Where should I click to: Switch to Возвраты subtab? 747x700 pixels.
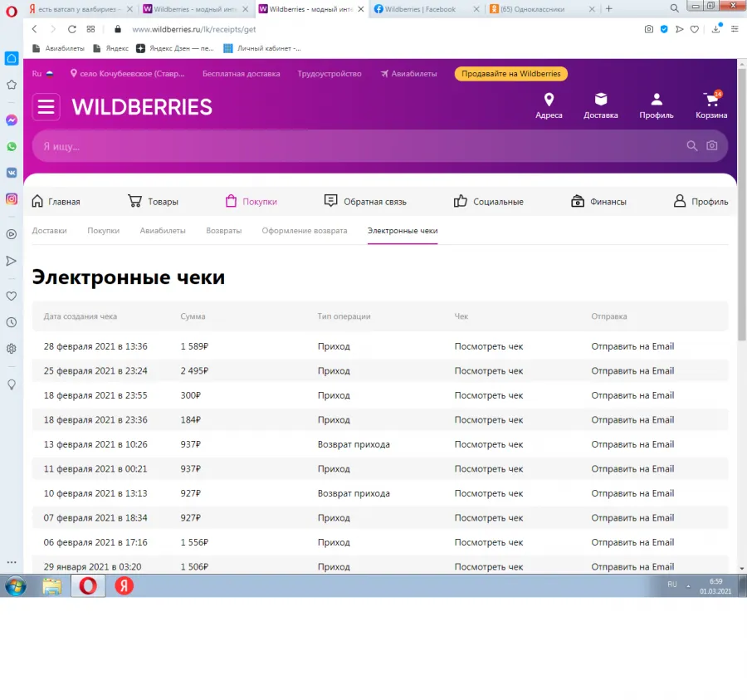pos(224,231)
